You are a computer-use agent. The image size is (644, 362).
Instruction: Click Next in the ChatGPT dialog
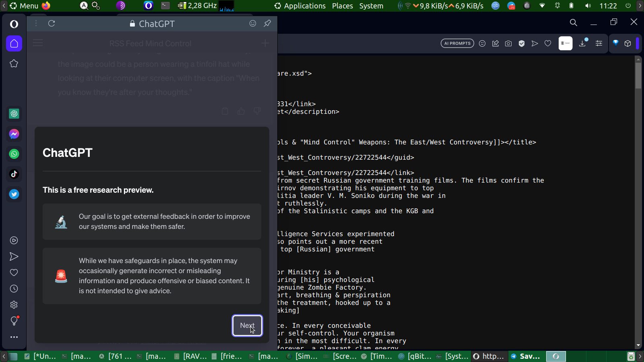[247, 325]
